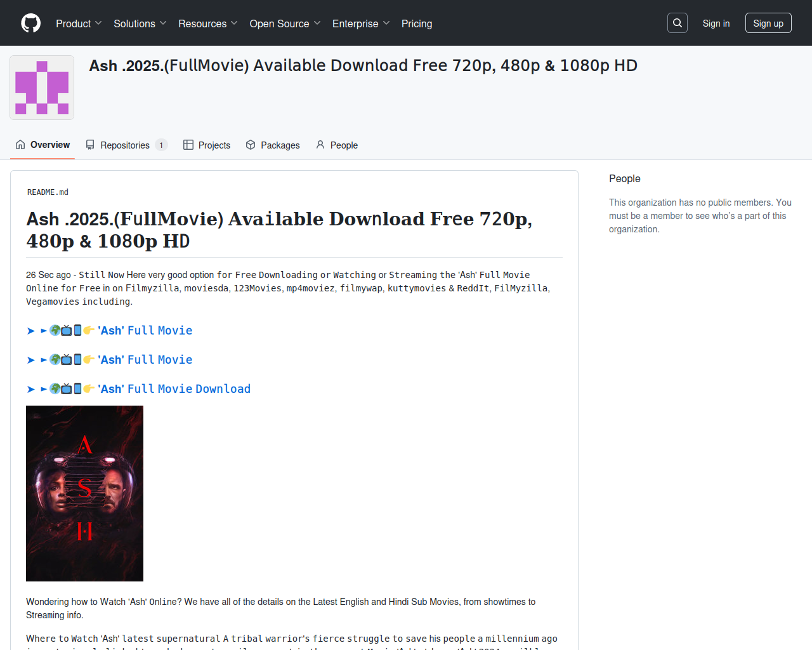812x650 pixels.
Task: Expand the Open Source dropdown menu
Action: point(285,23)
